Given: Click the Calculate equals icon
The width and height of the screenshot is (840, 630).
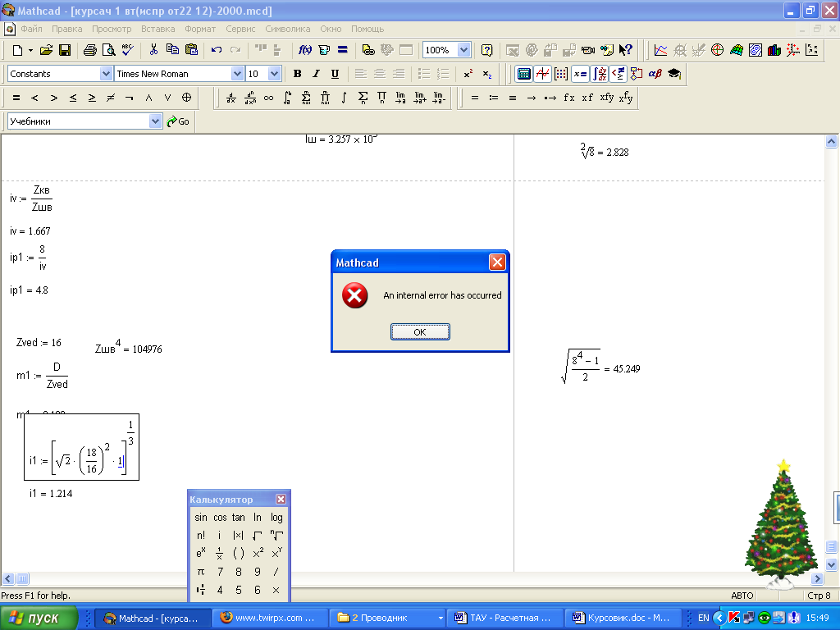Looking at the screenshot, I should click(x=342, y=50).
